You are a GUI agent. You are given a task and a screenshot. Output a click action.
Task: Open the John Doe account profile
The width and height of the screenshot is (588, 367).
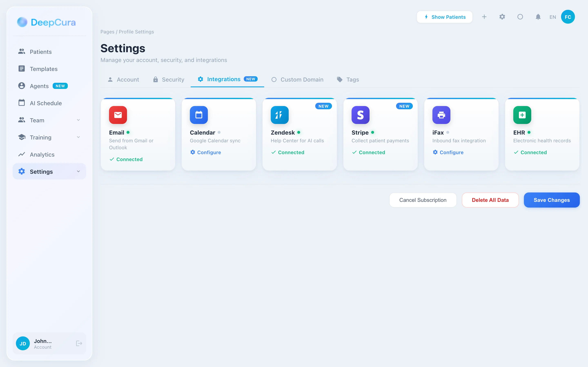pos(43,343)
